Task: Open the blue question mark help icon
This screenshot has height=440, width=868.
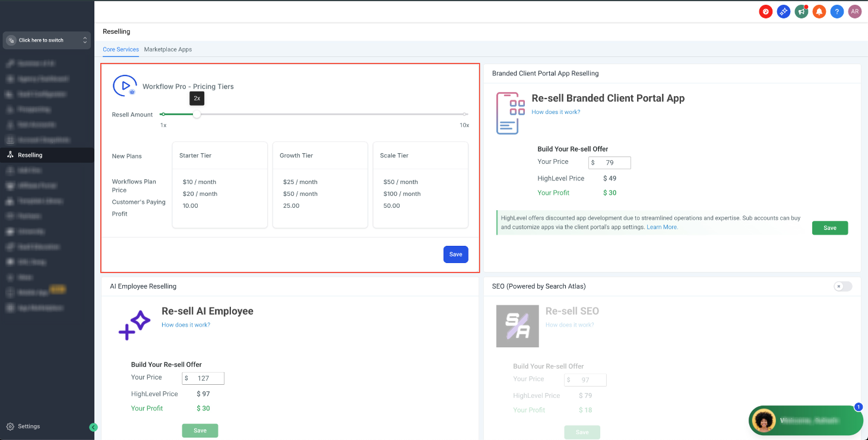Action: [837, 11]
